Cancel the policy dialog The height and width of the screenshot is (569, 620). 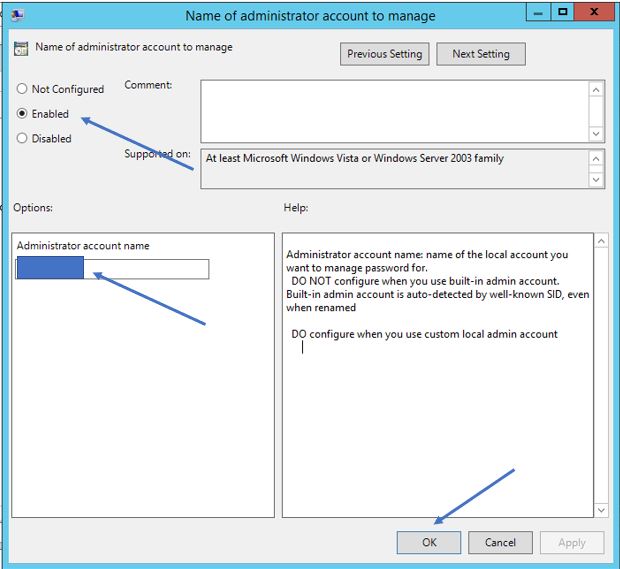pos(500,543)
